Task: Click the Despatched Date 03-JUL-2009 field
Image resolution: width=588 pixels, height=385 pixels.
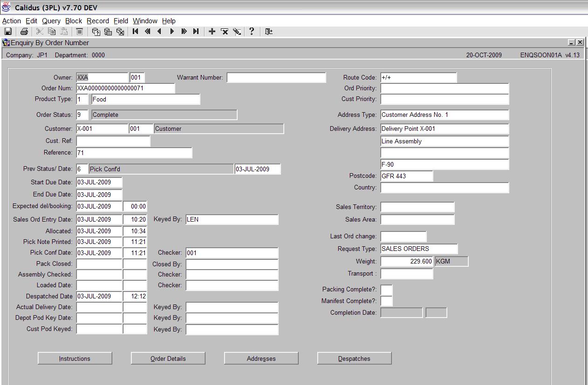Action: coord(99,296)
